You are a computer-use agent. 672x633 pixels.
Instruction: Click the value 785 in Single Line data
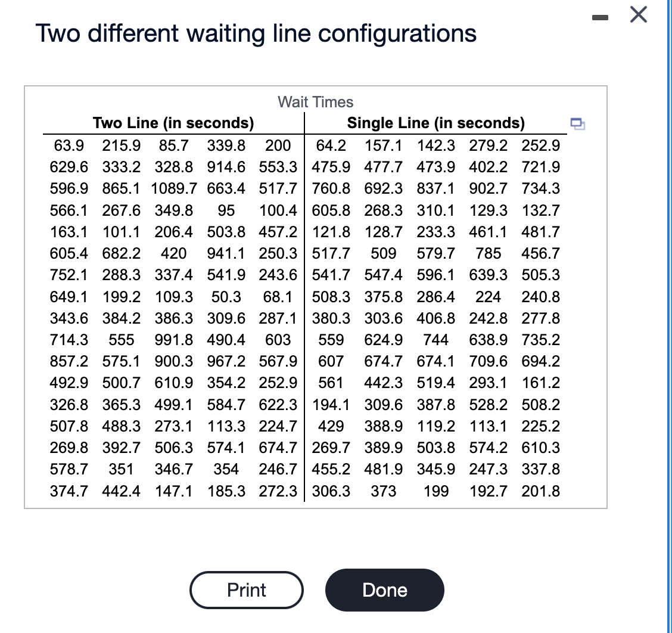[487, 253]
